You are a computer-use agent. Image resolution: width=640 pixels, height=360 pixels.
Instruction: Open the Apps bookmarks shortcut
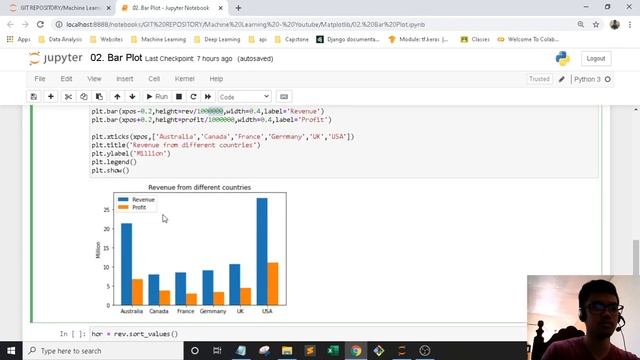(18, 39)
